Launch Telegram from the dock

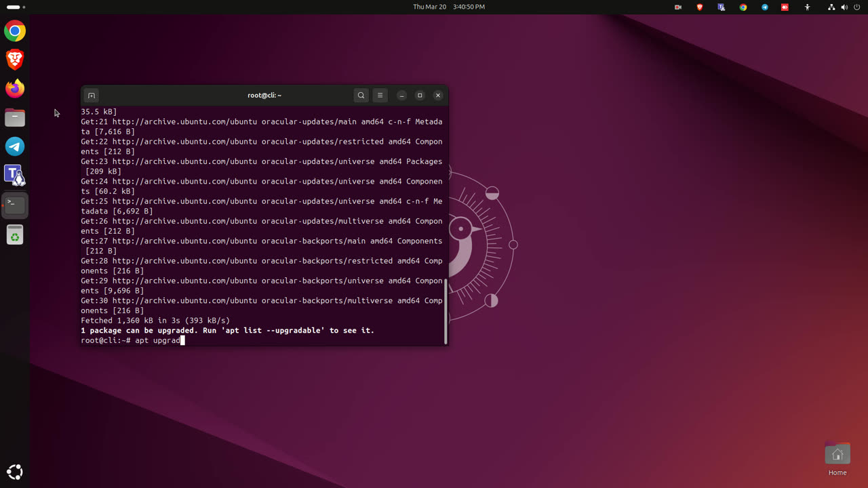(x=15, y=146)
